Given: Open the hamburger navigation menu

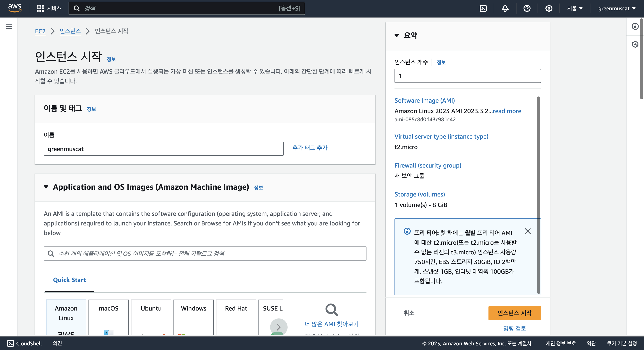Looking at the screenshot, I should pos(9,26).
